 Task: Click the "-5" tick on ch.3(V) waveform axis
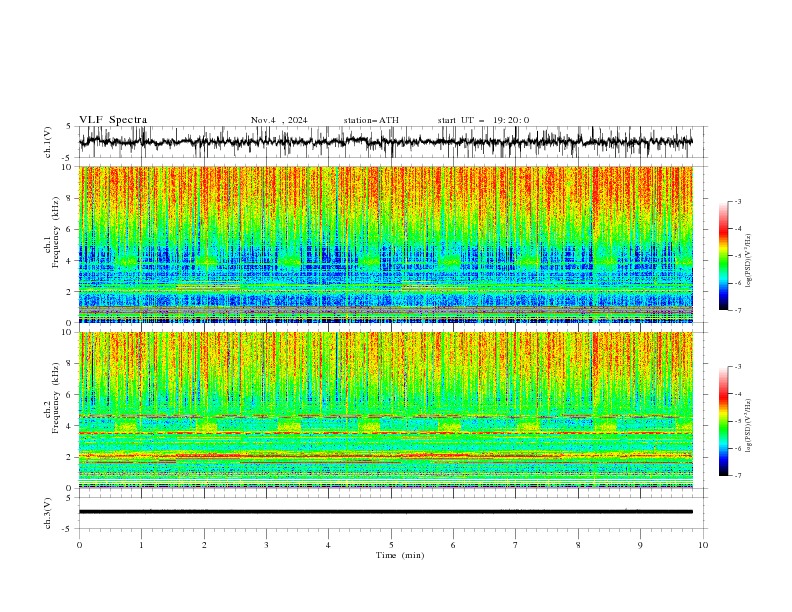pyautogui.click(x=68, y=529)
